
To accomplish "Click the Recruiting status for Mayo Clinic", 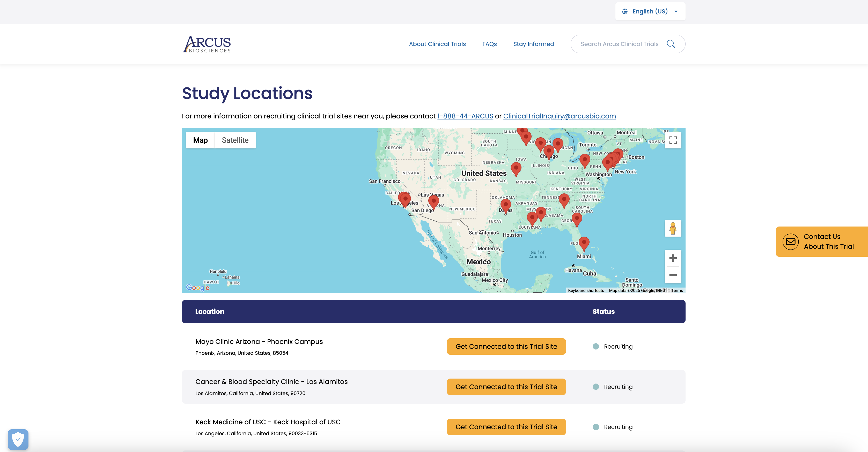I will [x=613, y=347].
